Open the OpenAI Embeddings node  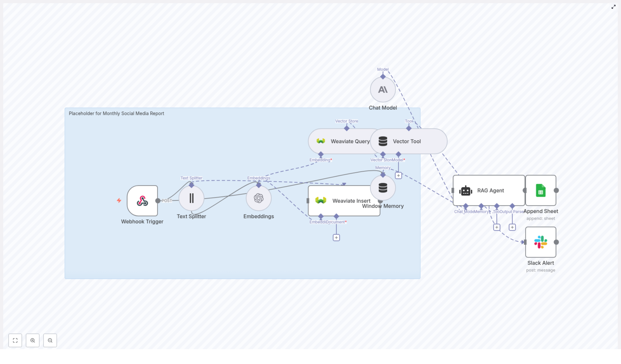(258, 198)
